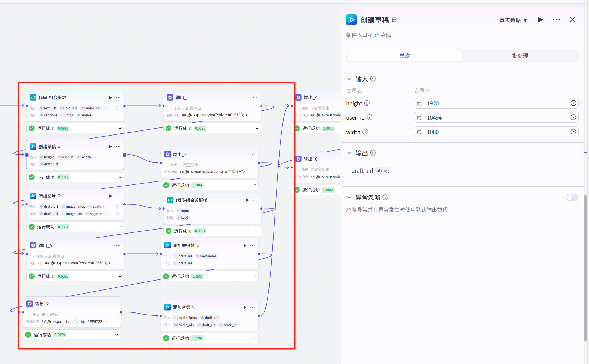The height and width of the screenshot is (364, 589).
Task: Open more options on 输出_1 node
Action: coord(255,97)
